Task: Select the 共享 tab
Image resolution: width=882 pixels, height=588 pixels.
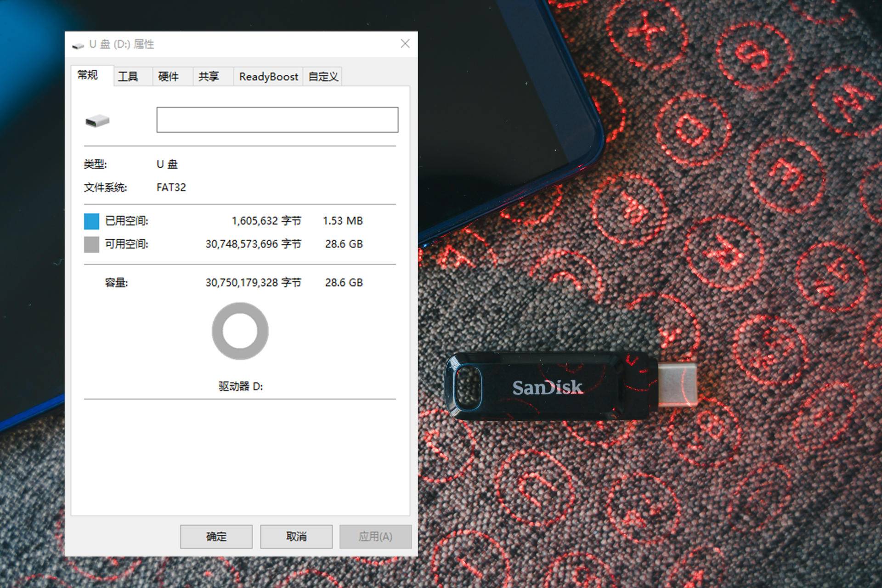Action: tap(209, 76)
